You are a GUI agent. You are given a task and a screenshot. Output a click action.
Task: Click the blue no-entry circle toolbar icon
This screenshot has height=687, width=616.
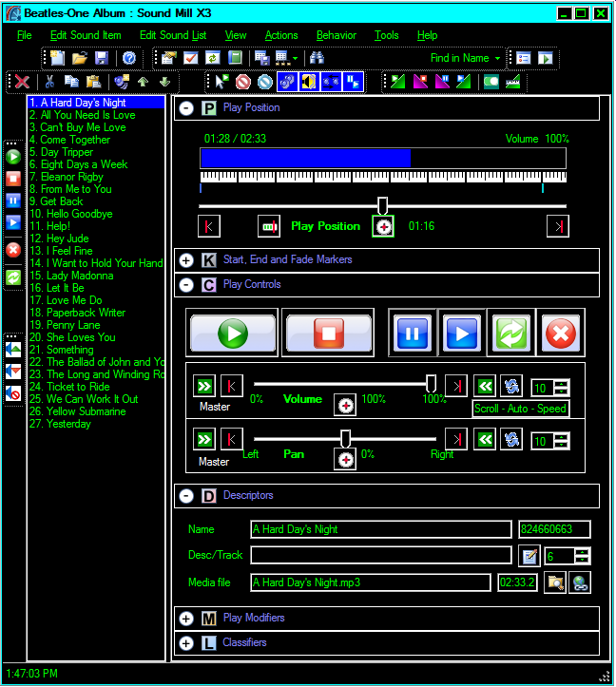click(265, 82)
